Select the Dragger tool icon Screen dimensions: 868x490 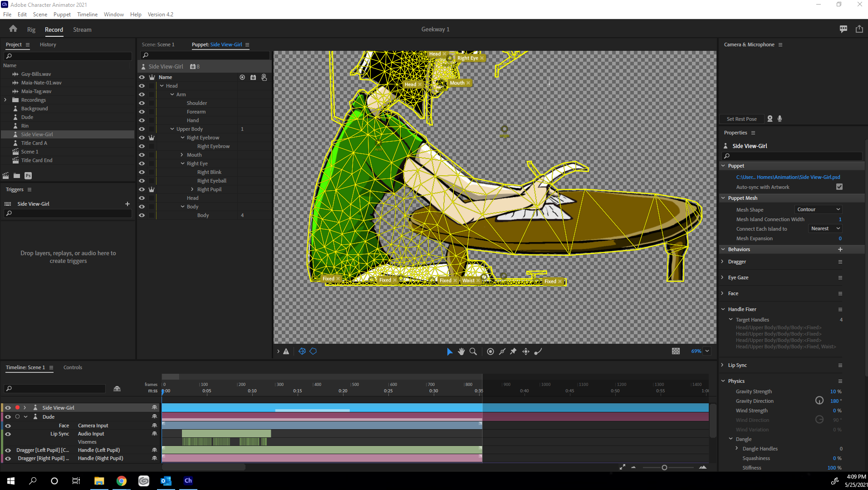click(x=526, y=351)
